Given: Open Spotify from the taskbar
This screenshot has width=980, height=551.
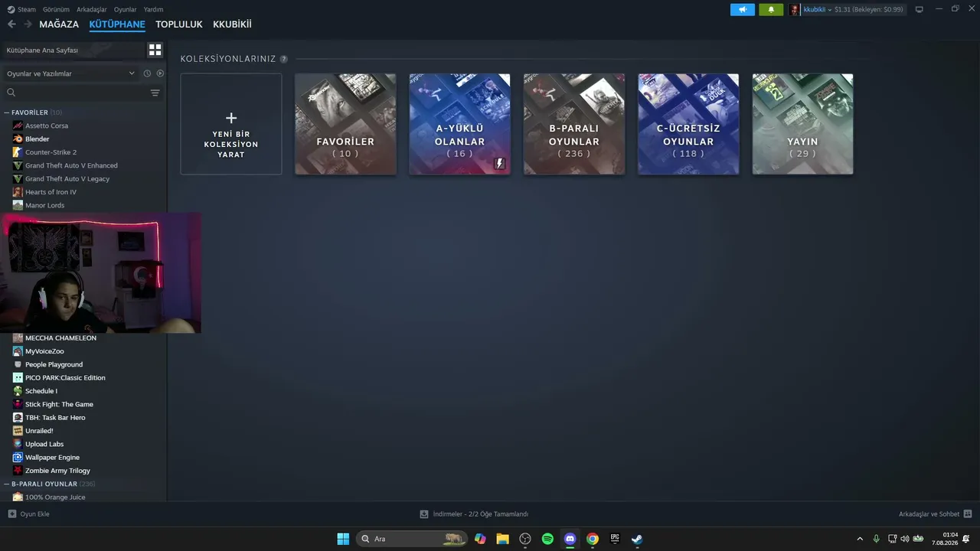Looking at the screenshot, I should pos(547,539).
